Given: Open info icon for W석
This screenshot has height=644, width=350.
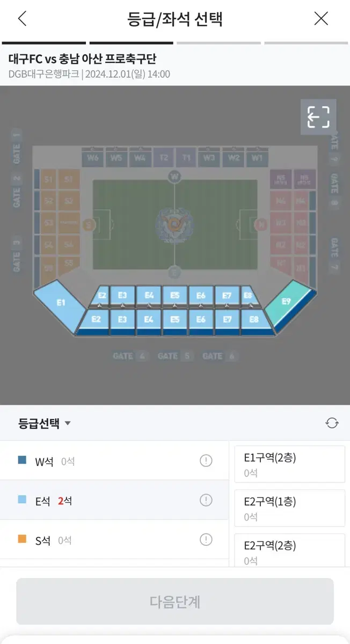Looking at the screenshot, I should [x=206, y=460].
